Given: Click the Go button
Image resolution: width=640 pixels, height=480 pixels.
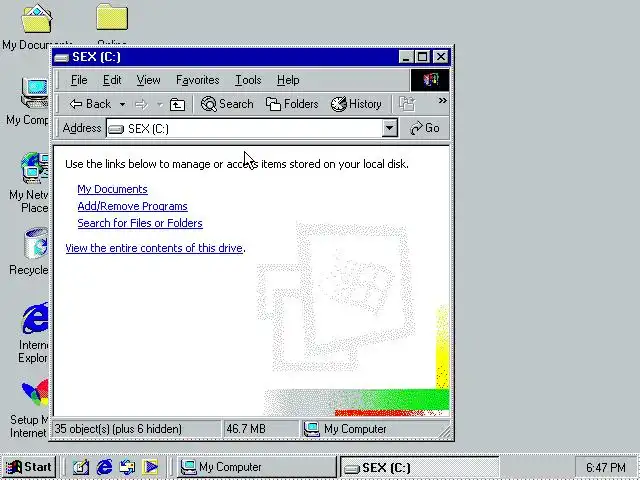Looking at the screenshot, I should (x=425, y=128).
